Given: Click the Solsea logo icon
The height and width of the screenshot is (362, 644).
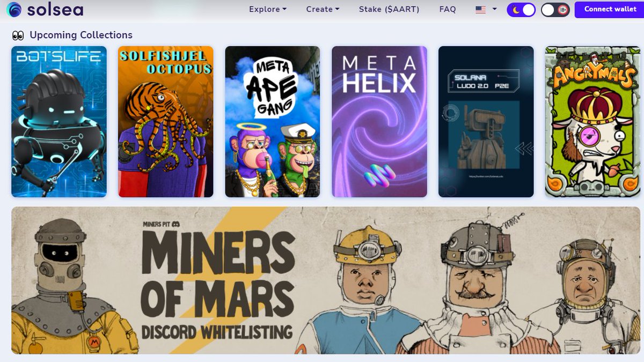Looking at the screenshot, I should [14, 10].
